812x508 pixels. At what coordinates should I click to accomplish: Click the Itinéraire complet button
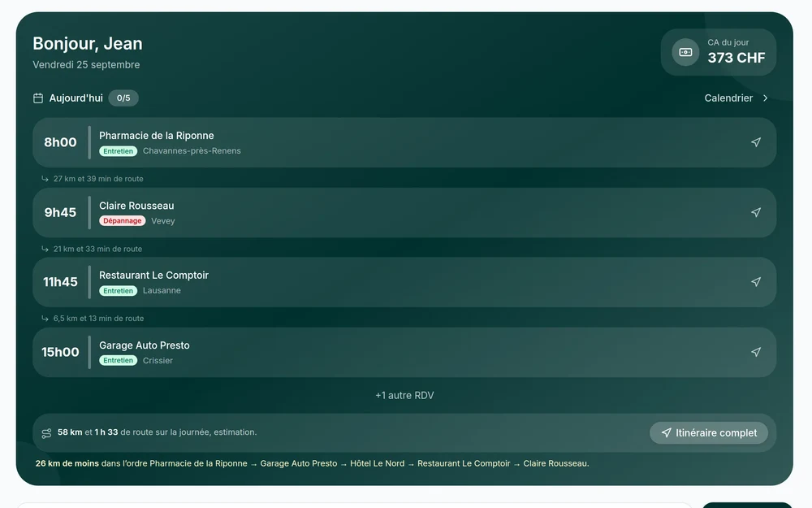pos(708,433)
